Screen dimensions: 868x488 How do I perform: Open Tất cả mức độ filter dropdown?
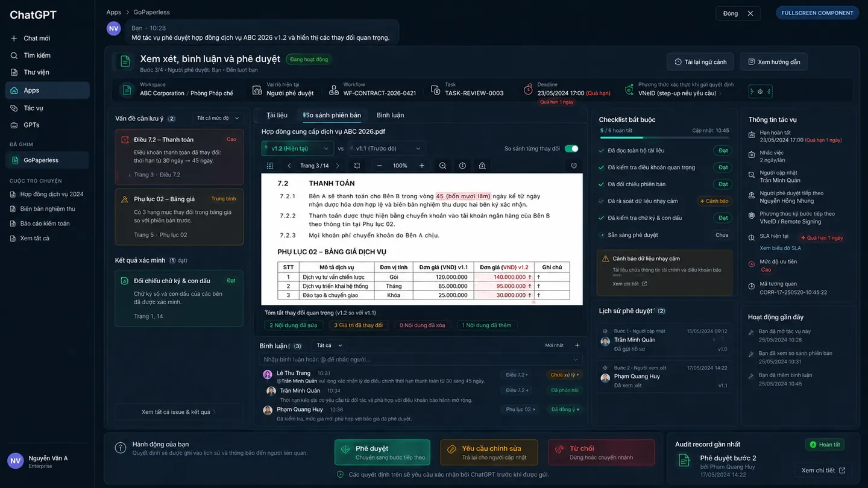[218, 118]
